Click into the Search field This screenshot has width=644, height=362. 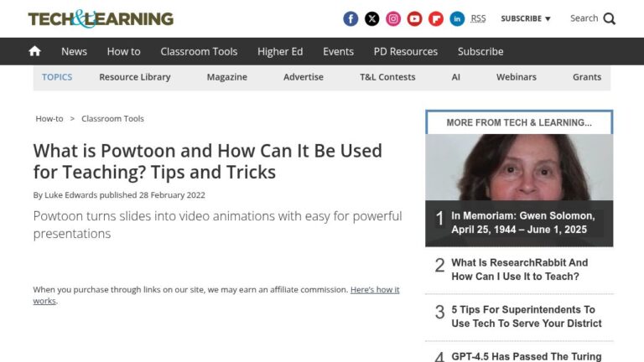[584, 18]
